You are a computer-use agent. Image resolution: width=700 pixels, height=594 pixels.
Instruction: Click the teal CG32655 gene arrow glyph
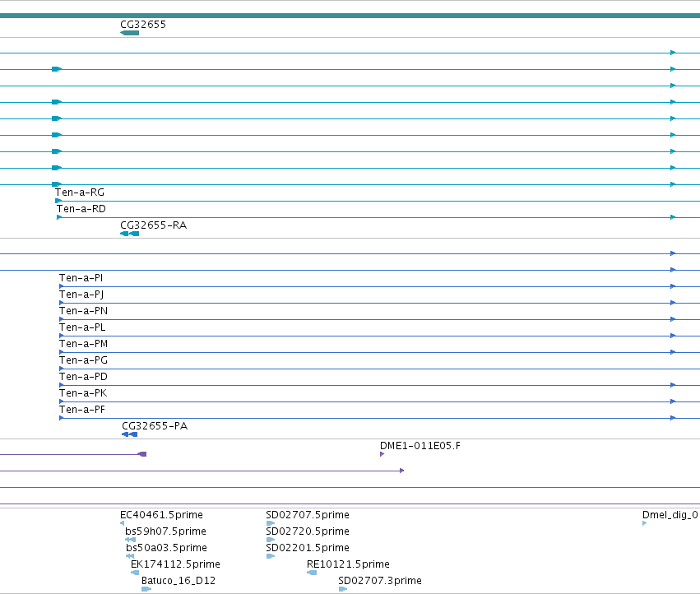(x=129, y=33)
